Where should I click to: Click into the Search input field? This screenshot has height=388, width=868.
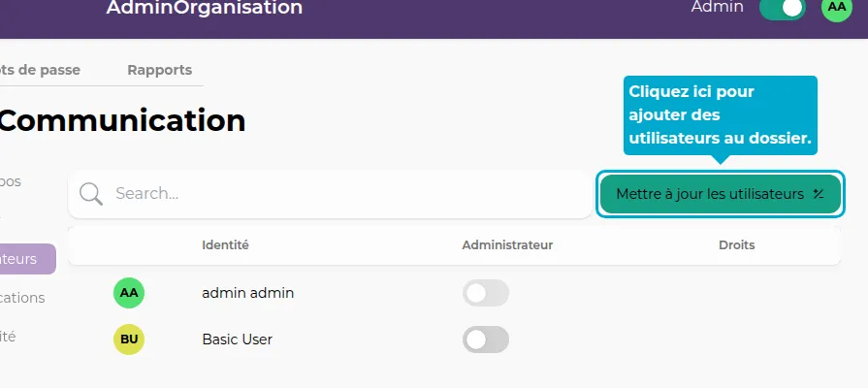point(339,194)
